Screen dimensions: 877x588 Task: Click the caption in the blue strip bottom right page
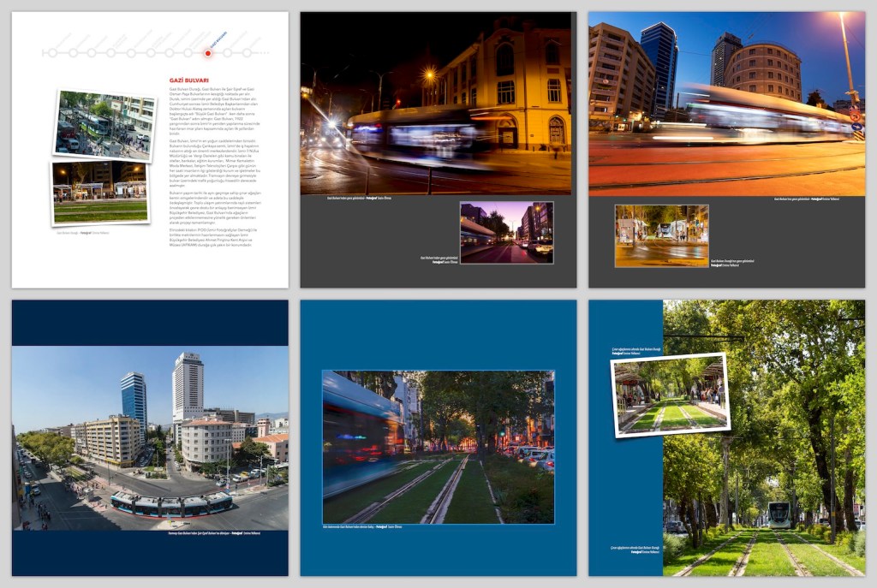635,549
